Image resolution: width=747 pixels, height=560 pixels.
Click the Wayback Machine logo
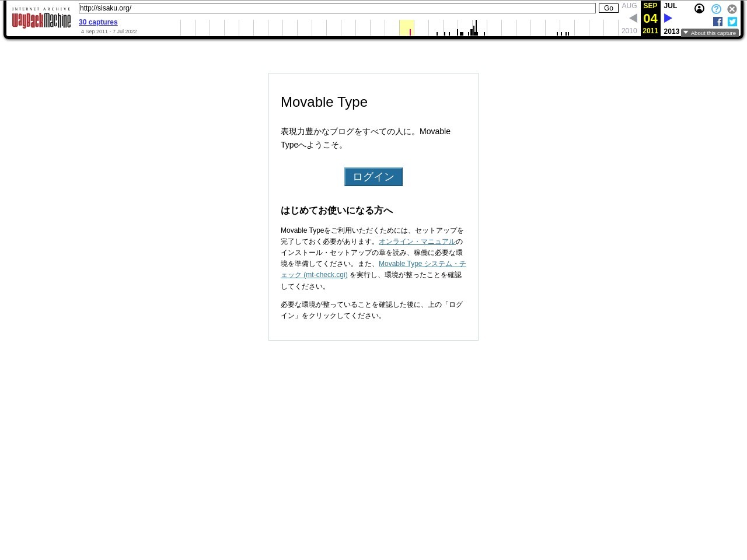tap(41, 19)
